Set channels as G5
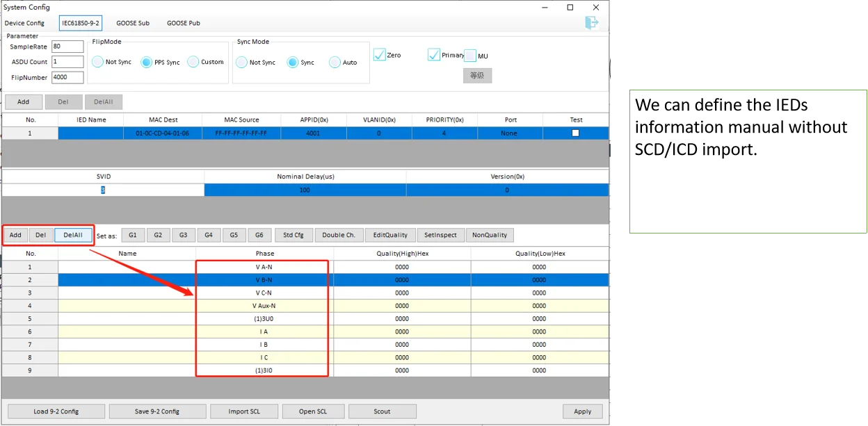 [x=234, y=235]
